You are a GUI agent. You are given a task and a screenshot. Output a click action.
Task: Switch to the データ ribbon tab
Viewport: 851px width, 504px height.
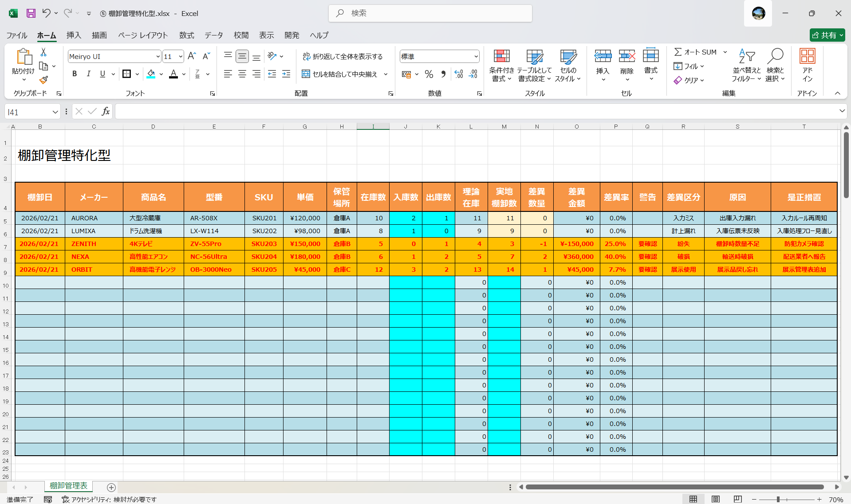point(213,35)
